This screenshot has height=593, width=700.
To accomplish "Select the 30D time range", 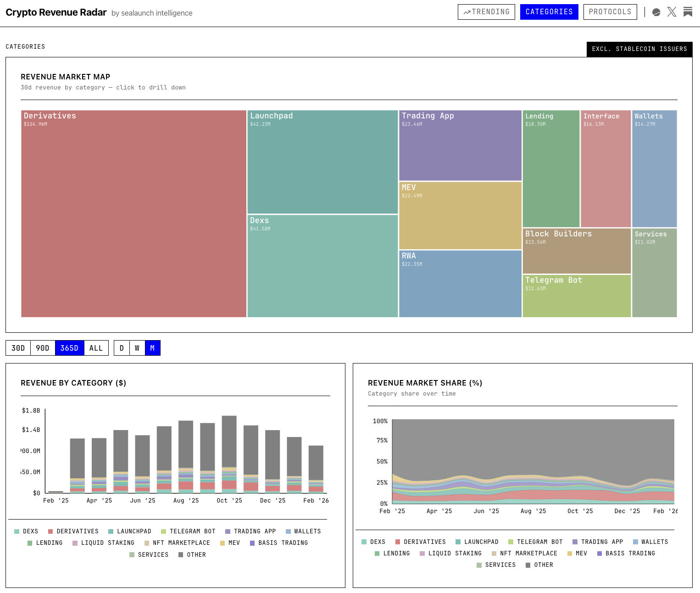I will click(18, 348).
